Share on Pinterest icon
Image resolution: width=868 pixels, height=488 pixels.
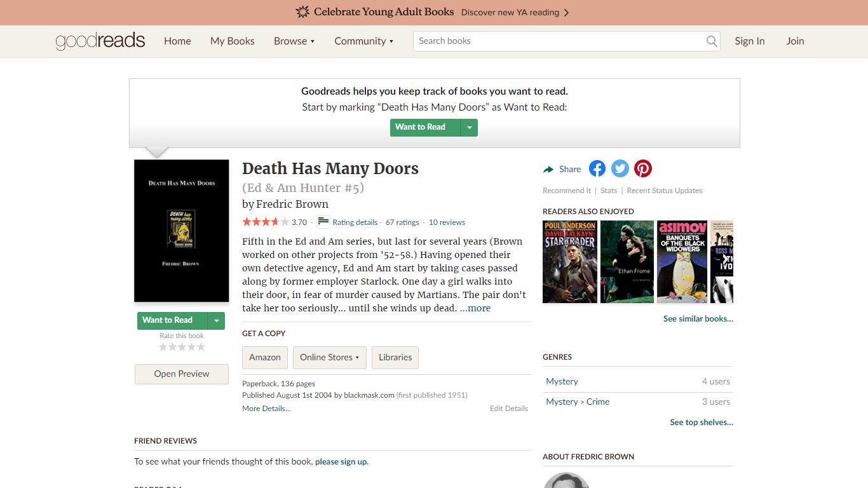(643, 168)
